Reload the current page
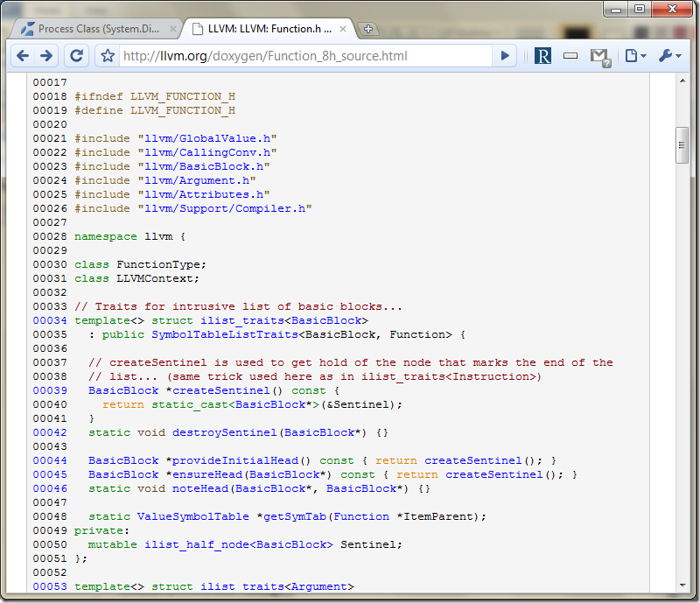 [76, 56]
